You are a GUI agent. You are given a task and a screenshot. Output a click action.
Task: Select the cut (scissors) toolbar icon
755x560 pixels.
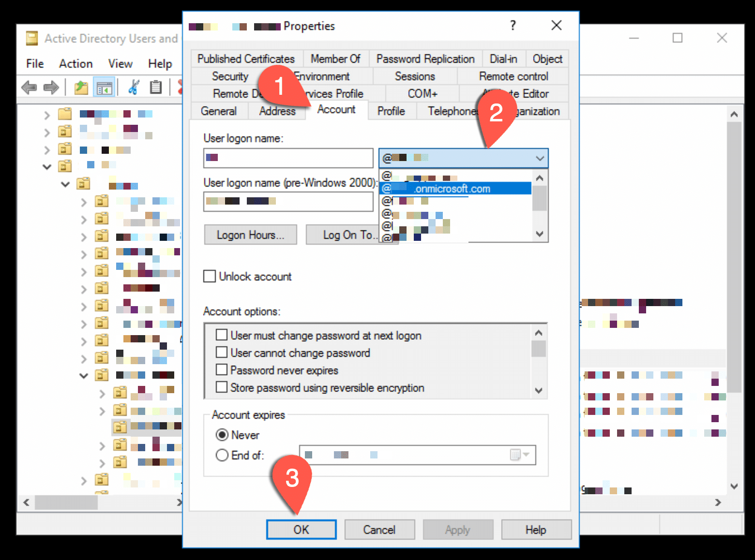coord(134,88)
